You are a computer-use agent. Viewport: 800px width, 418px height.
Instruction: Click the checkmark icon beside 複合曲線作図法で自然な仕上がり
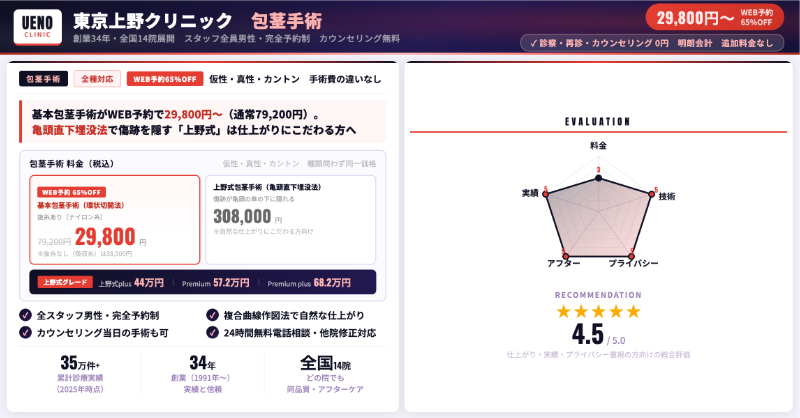coord(212,315)
